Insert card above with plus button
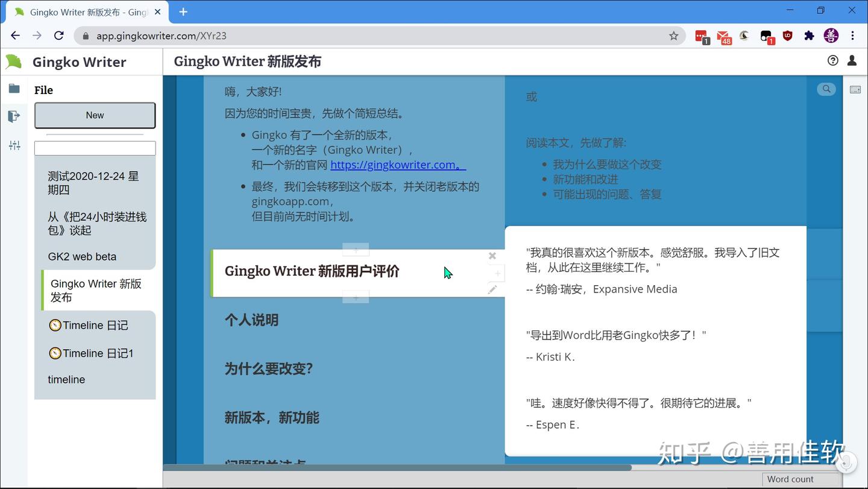868x489 pixels. (356, 250)
